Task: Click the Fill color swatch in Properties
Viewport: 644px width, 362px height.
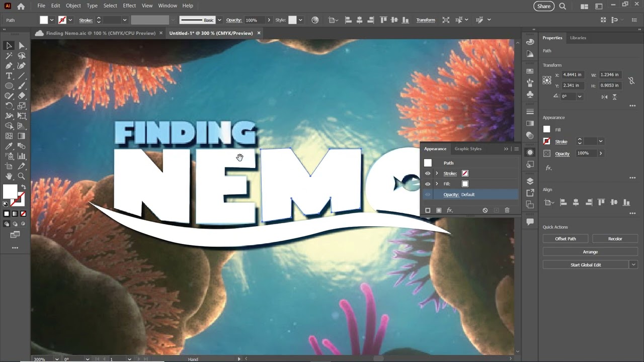Action: [x=547, y=129]
